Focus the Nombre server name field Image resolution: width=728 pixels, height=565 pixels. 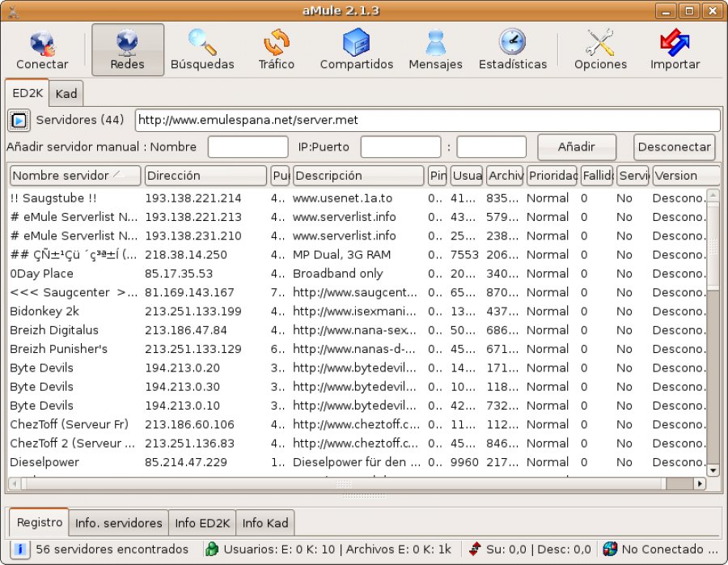point(248,147)
